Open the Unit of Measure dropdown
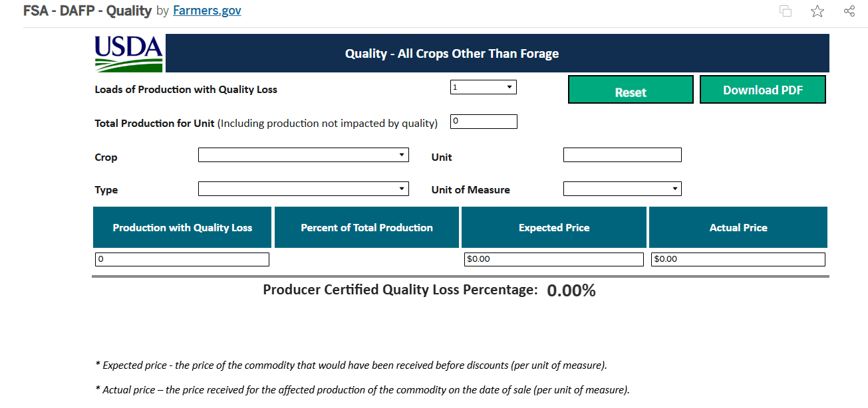 pos(622,189)
